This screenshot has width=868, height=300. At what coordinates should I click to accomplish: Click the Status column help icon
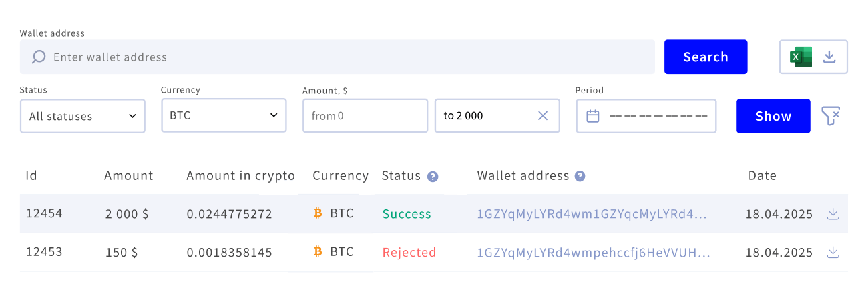tap(433, 177)
